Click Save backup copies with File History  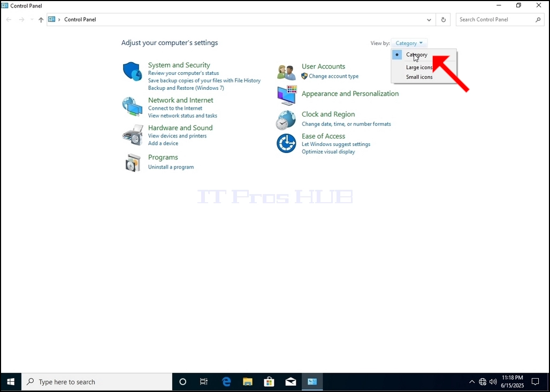(204, 80)
